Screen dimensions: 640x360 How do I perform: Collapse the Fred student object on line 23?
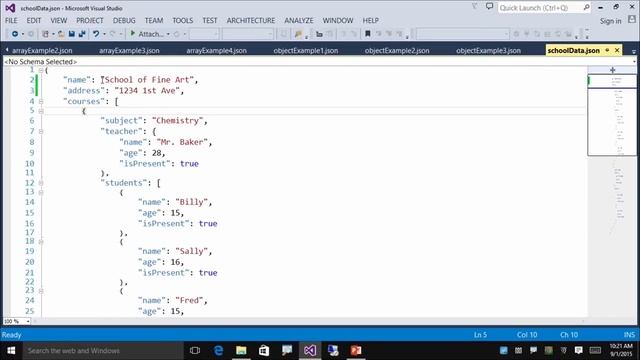pos(41,291)
